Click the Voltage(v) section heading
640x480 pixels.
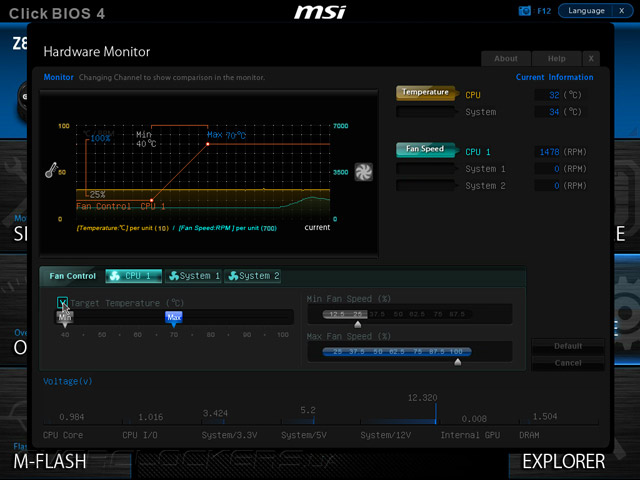pos(68,381)
